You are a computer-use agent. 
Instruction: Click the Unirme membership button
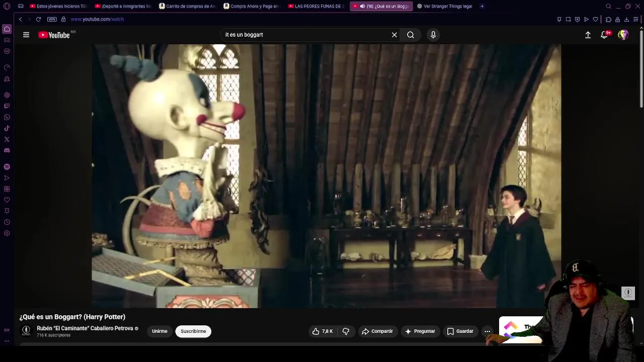pos(159,331)
